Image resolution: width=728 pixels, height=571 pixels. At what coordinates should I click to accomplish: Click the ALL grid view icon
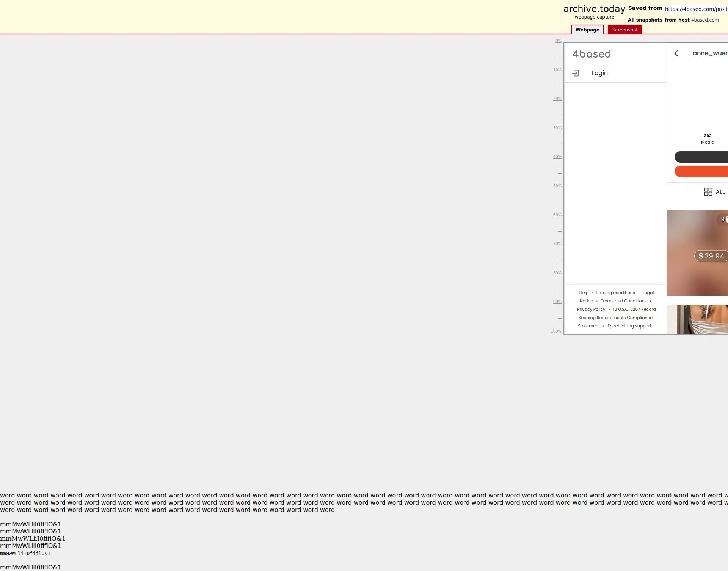pyautogui.click(x=708, y=192)
